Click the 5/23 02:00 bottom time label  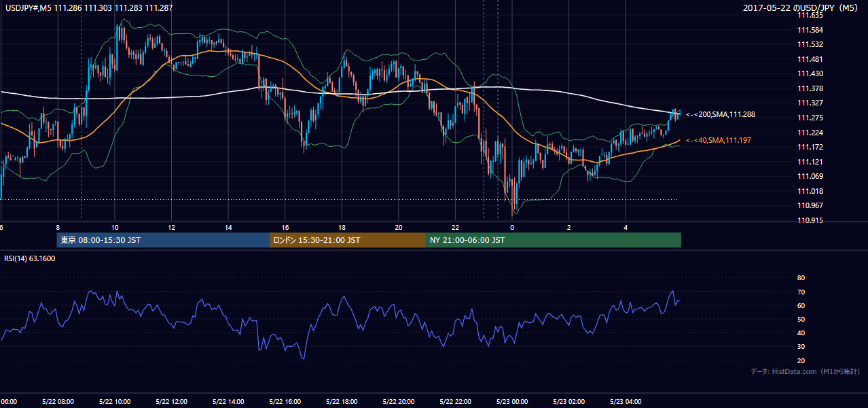coord(568,402)
